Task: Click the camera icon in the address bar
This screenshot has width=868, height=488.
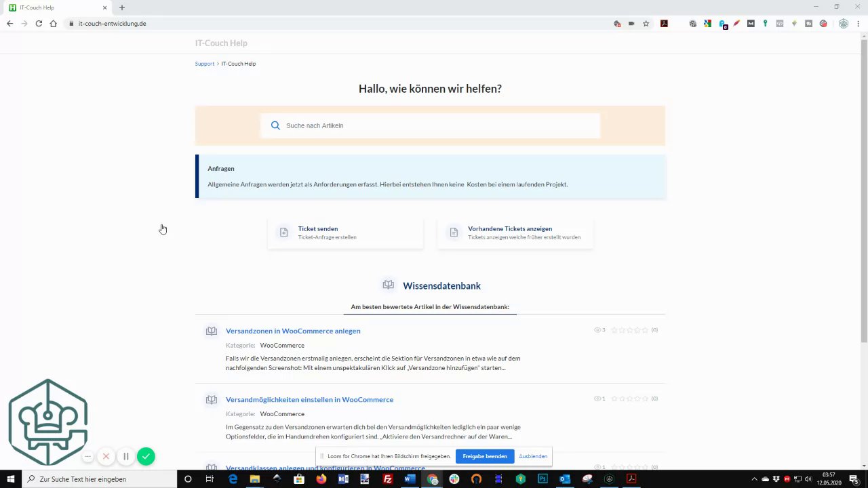Action: [631, 24]
